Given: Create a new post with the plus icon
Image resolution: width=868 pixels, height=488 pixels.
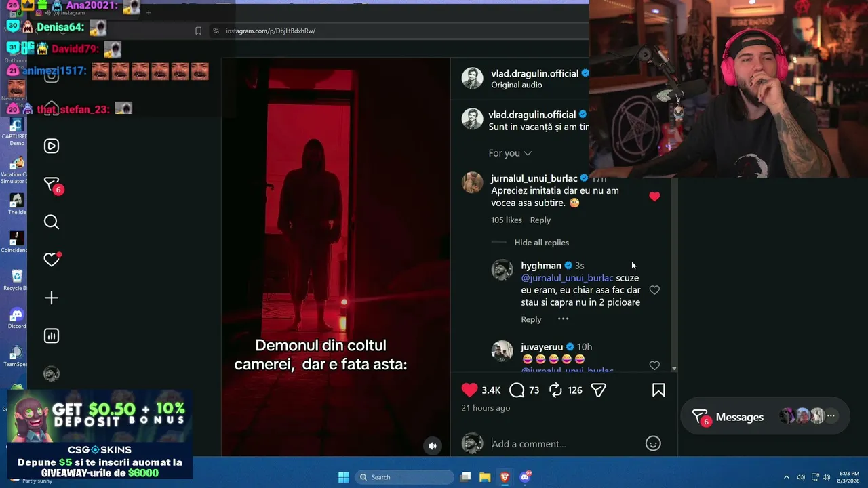Looking at the screenshot, I should click(x=52, y=298).
